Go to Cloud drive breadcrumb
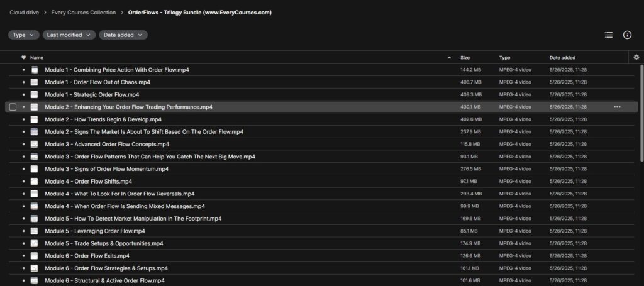Viewport: 644px width, 286px height. (25, 13)
